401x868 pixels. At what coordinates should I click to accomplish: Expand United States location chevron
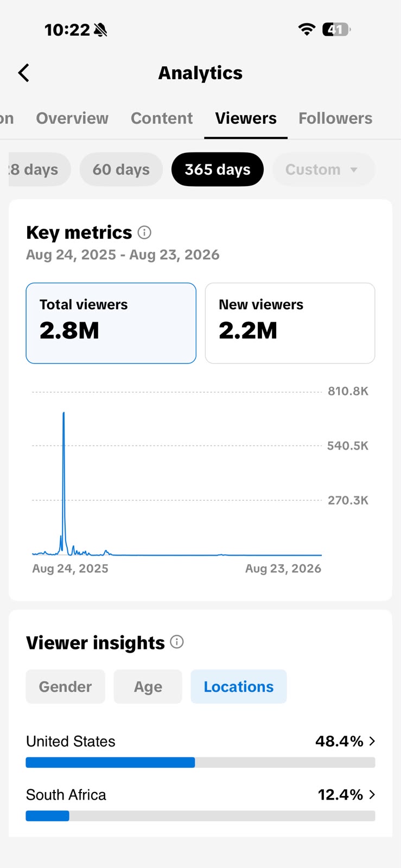(x=372, y=741)
